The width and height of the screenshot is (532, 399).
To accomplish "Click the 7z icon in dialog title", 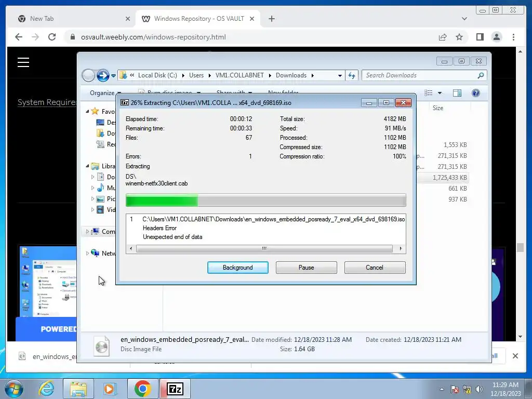I will [x=125, y=102].
